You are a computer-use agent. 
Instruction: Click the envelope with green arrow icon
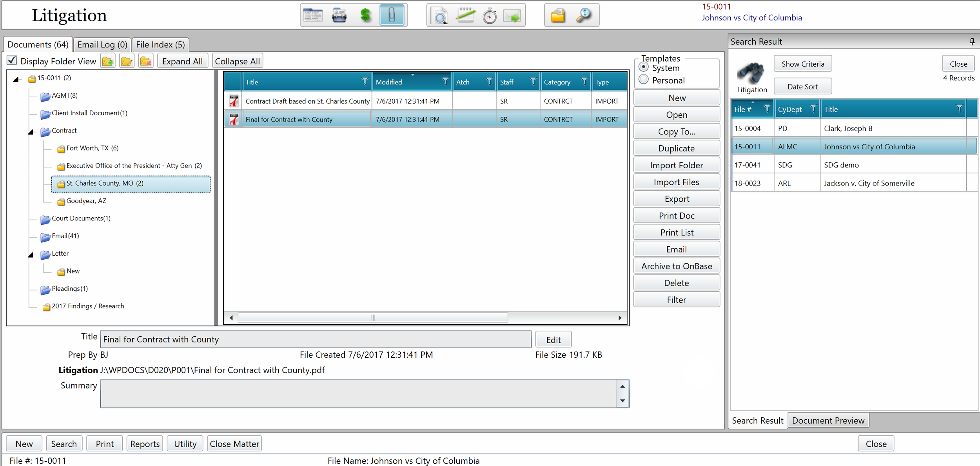(x=512, y=16)
